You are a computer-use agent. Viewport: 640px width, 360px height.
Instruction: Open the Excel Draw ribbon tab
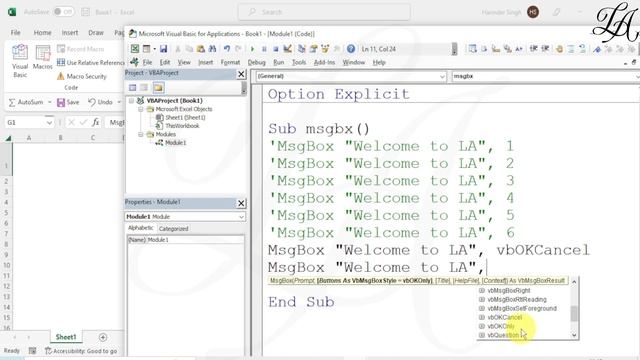96,33
